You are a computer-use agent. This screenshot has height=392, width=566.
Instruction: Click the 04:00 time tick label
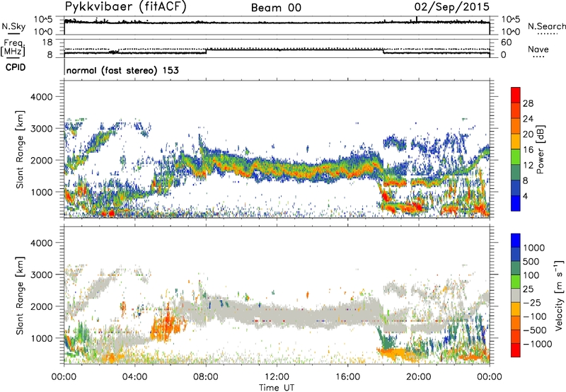click(135, 377)
